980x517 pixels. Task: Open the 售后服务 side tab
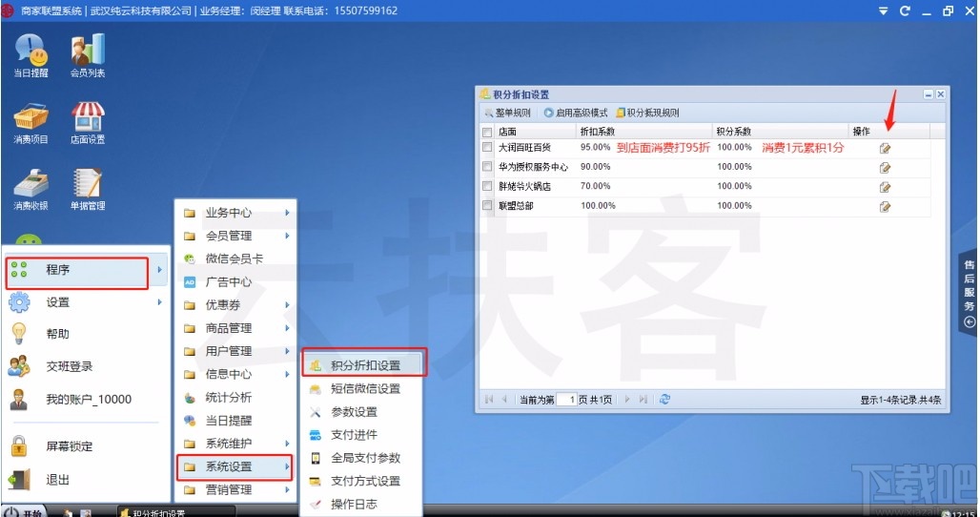[969, 294]
